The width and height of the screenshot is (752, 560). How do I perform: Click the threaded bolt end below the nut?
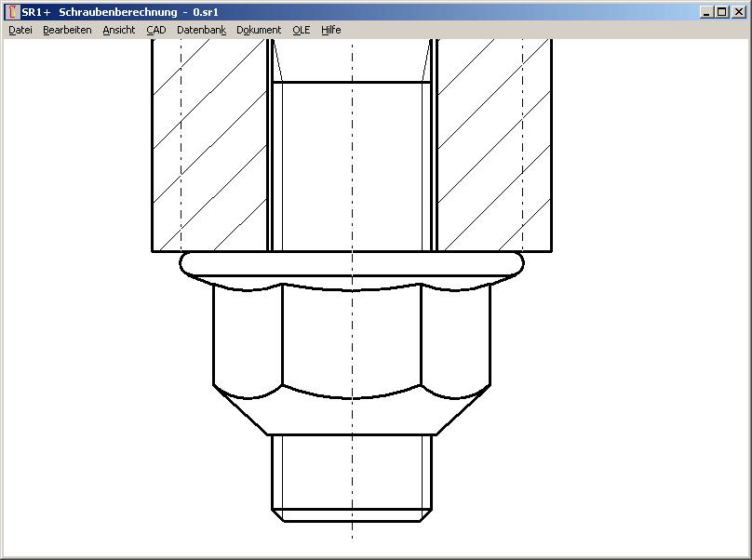point(352,474)
